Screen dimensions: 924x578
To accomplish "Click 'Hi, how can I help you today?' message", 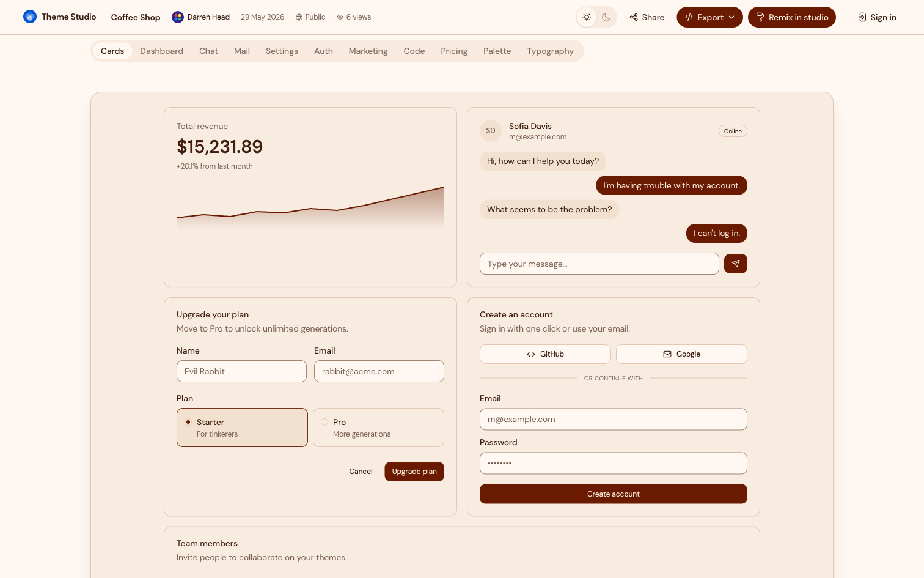I will pyautogui.click(x=543, y=161).
